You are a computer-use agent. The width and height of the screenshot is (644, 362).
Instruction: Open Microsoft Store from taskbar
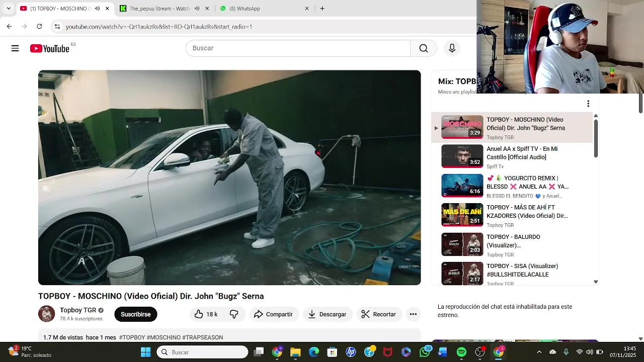(332, 352)
